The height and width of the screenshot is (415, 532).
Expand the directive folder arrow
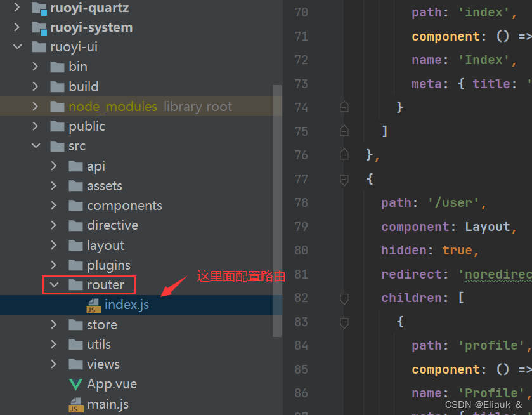click(x=53, y=225)
